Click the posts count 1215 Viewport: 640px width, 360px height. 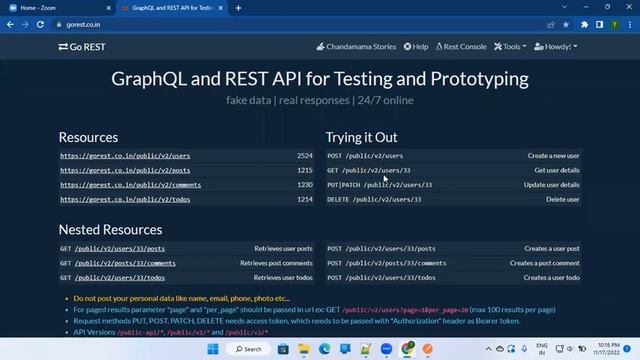(x=305, y=170)
